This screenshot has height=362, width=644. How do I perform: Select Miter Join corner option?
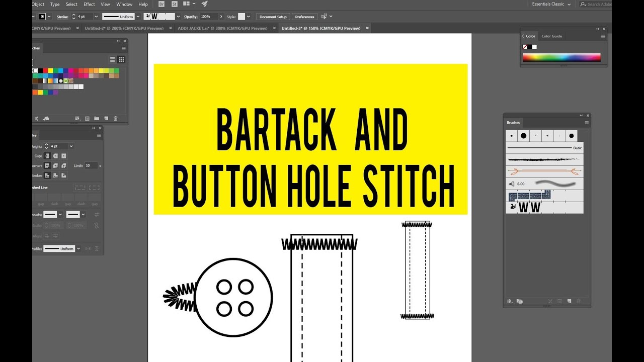[47, 165]
